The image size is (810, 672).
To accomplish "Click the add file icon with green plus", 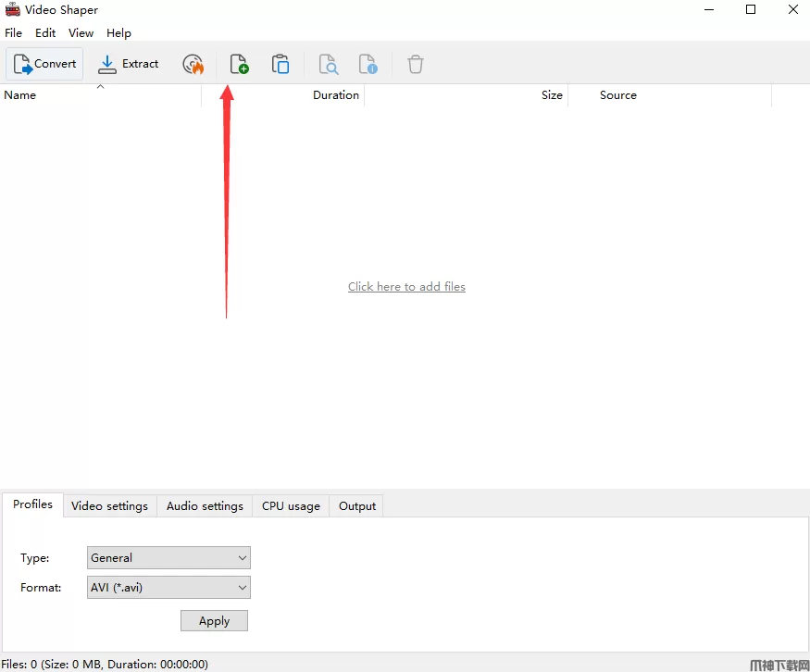I will click(239, 65).
